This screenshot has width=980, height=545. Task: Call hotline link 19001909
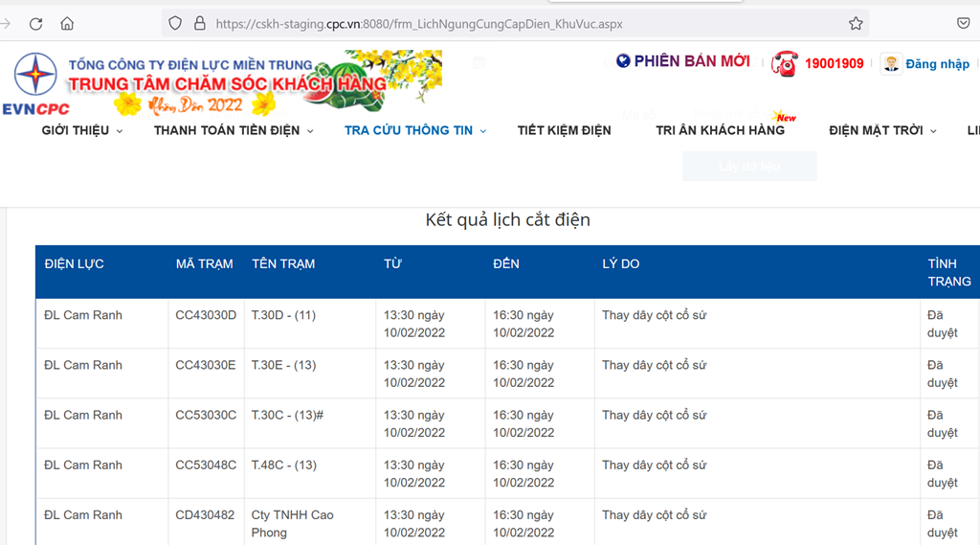point(834,64)
